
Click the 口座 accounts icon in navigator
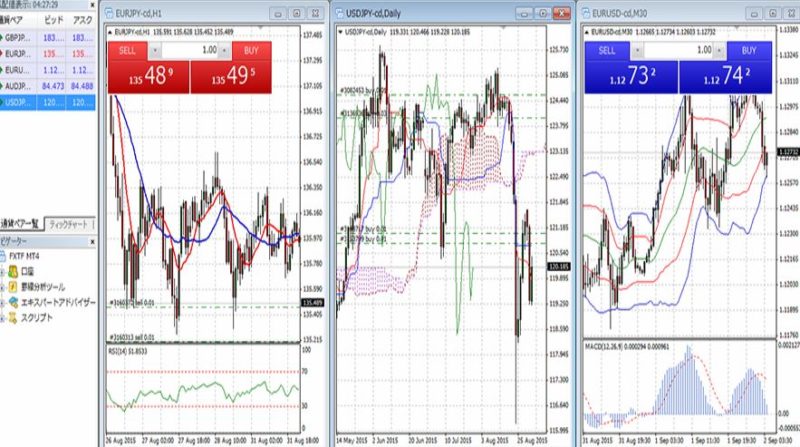tap(13, 271)
